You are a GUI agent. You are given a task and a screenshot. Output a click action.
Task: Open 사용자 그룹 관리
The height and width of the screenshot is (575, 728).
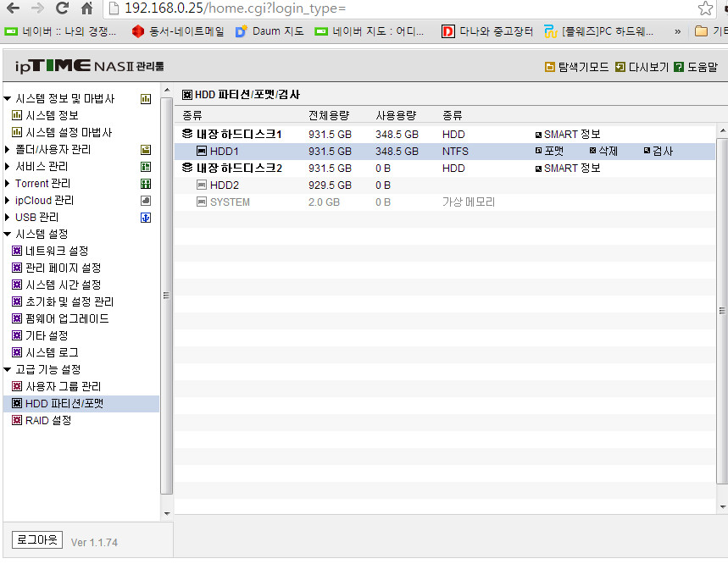[x=56, y=387]
